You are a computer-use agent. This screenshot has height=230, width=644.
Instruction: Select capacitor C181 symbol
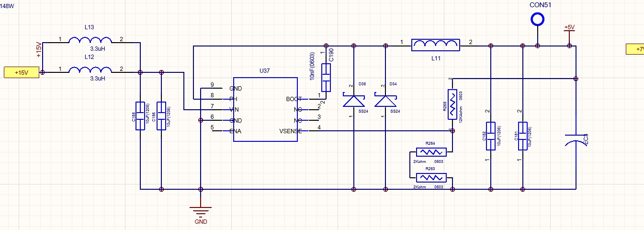pos(522,136)
